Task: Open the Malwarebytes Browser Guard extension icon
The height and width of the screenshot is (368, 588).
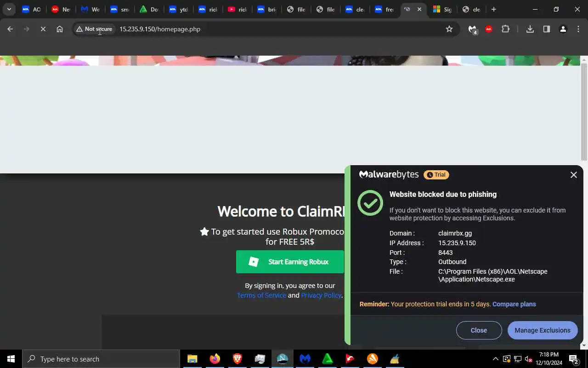Action: [473, 29]
